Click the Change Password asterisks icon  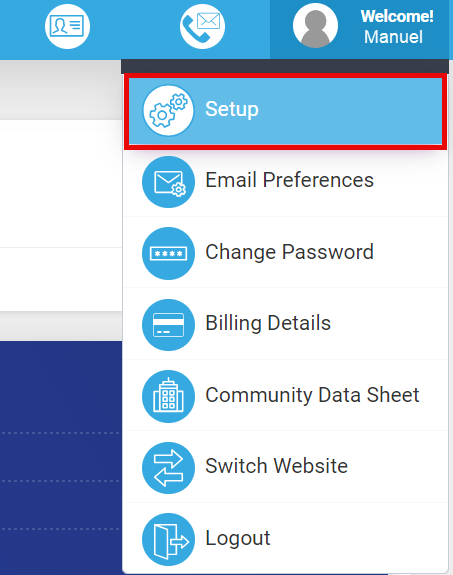coord(168,253)
